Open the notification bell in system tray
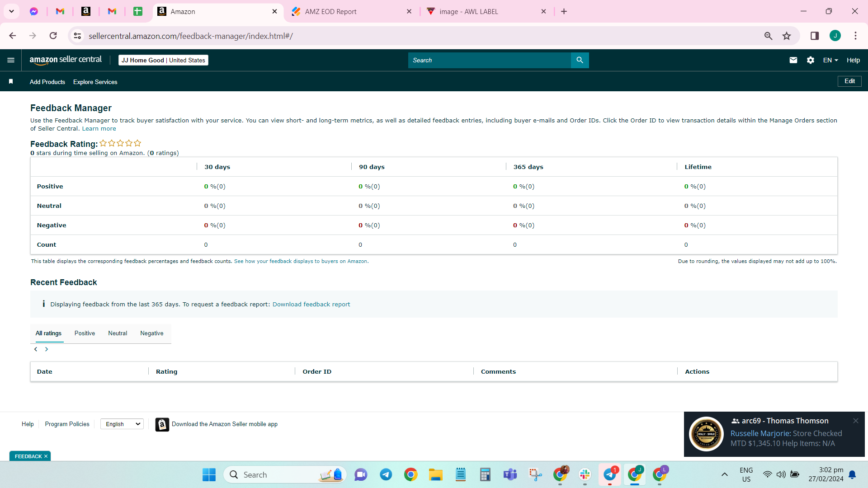868x488 pixels. click(x=852, y=474)
